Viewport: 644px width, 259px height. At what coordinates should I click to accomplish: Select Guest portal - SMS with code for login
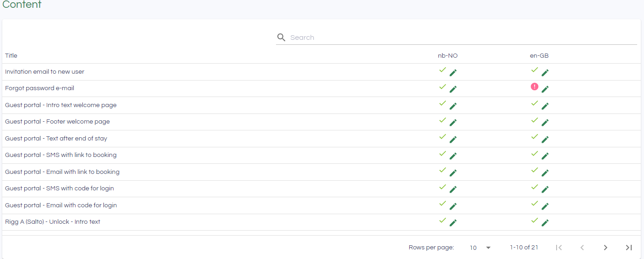tap(60, 189)
